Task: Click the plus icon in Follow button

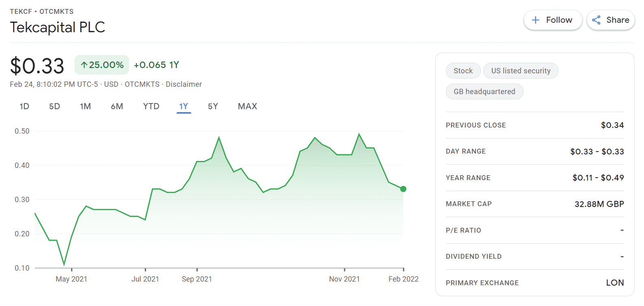Action: (536, 20)
